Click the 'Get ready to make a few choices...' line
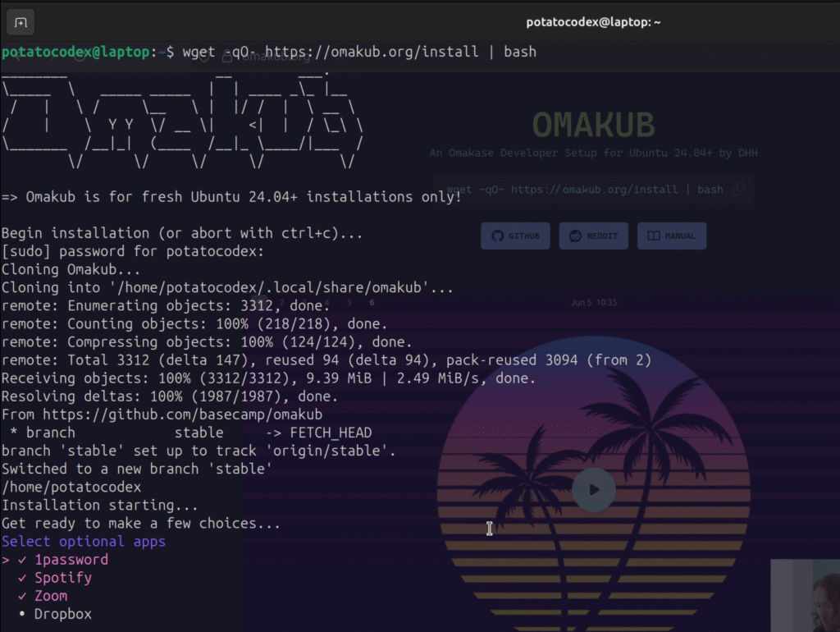 [x=141, y=523]
